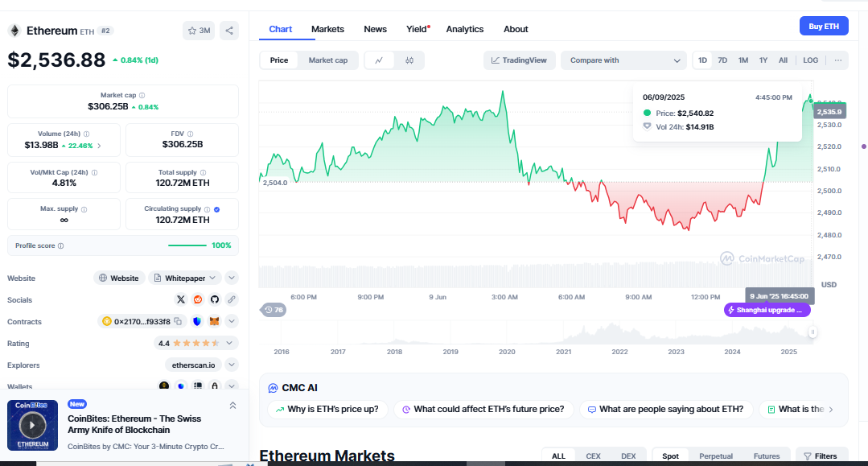Open the Yield tab

tap(417, 29)
